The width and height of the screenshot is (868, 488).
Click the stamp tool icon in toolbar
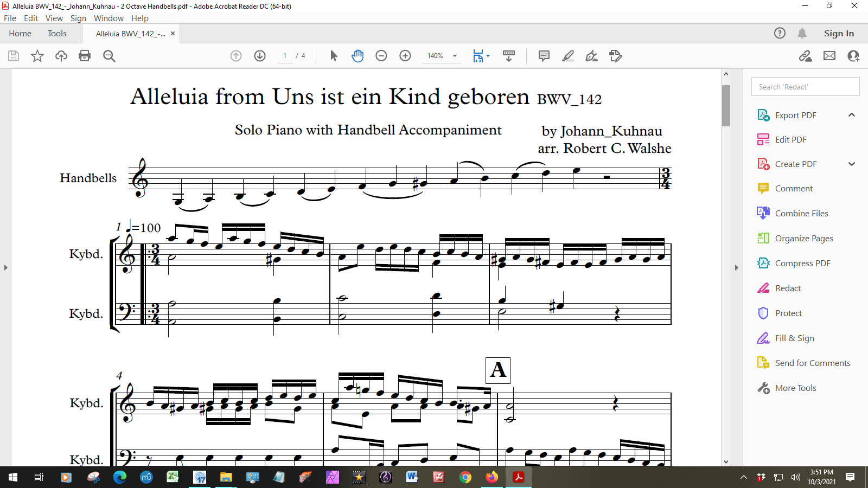coord(616,56)
